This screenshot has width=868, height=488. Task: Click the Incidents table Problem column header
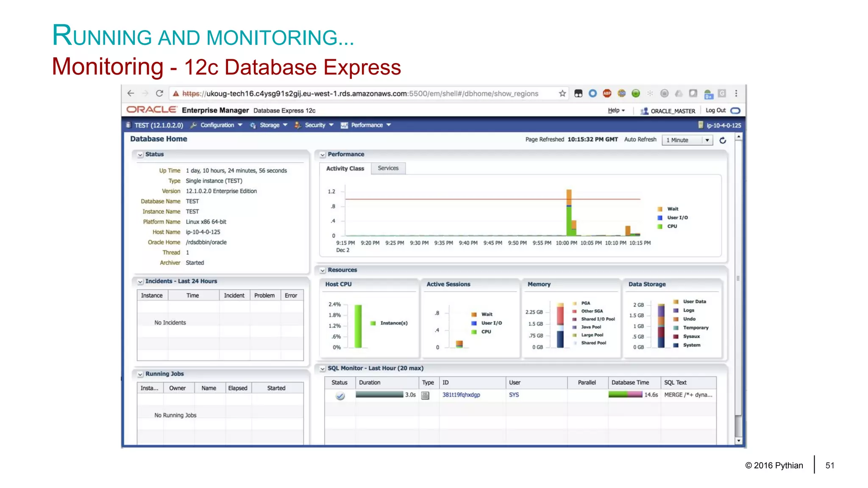(x=264, y=295)
